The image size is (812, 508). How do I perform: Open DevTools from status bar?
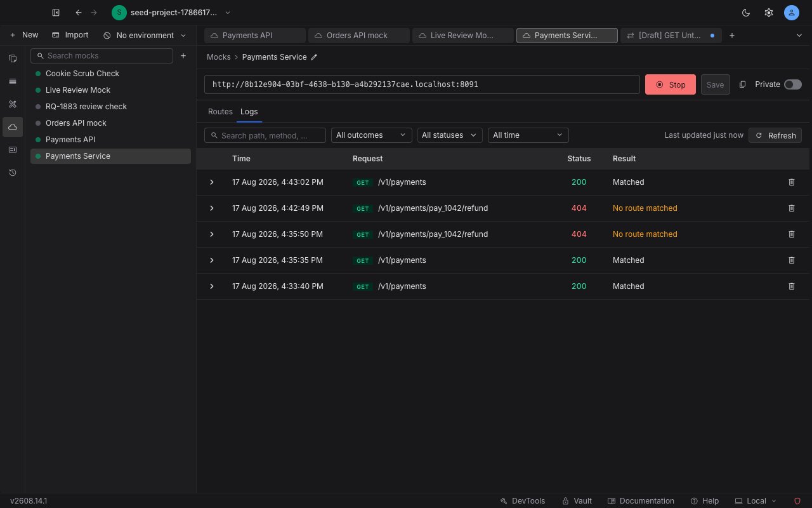(x=523, y=501)
